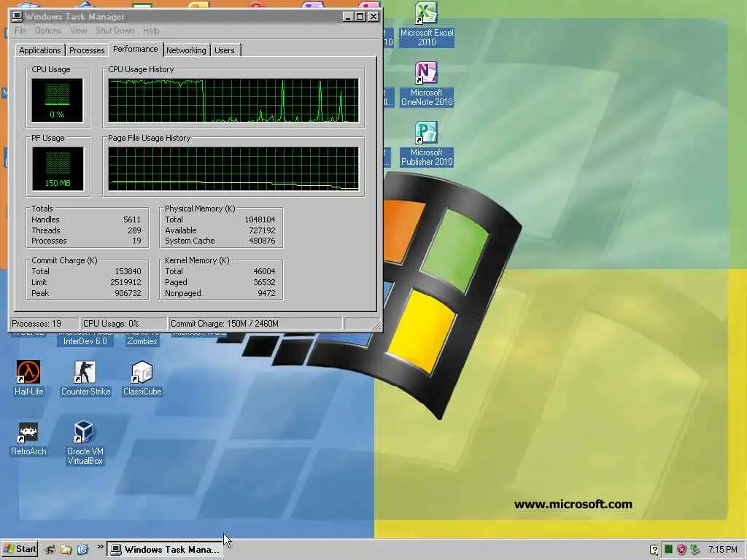The width and height of the screenshot is (747, 560).
Task: Click the CPU Usage History graph
Action: pyautogui.click(x=233, y=101)
